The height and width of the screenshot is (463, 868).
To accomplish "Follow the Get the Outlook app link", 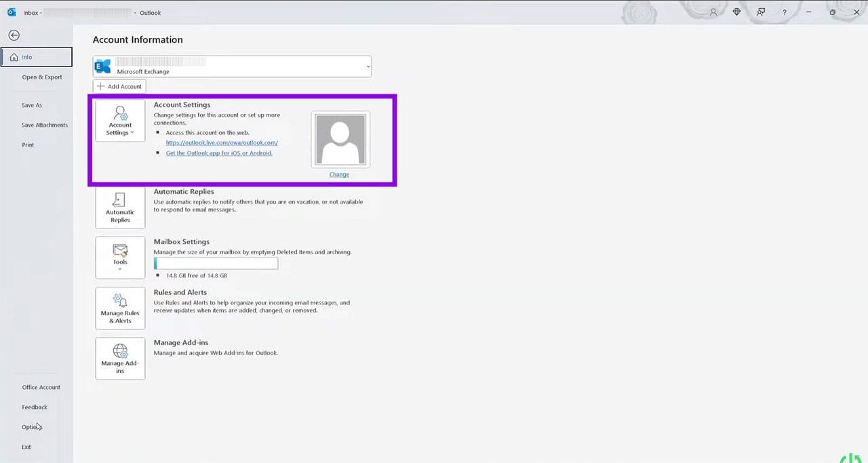I will coord(219,153).
